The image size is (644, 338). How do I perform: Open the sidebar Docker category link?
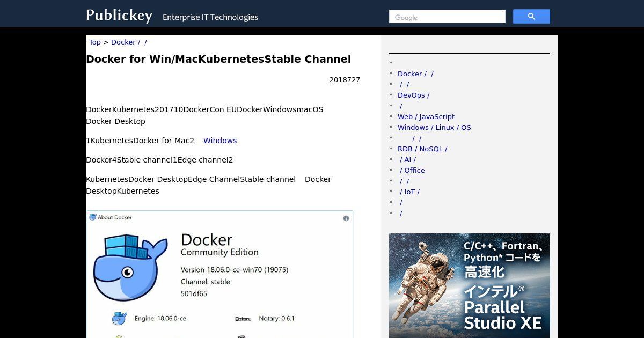[x=415, y=74]
